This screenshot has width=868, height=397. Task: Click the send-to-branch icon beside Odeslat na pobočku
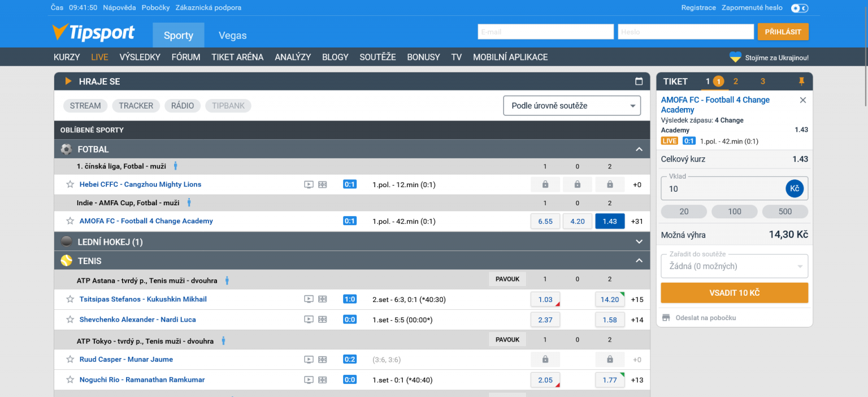coord(666,318)
